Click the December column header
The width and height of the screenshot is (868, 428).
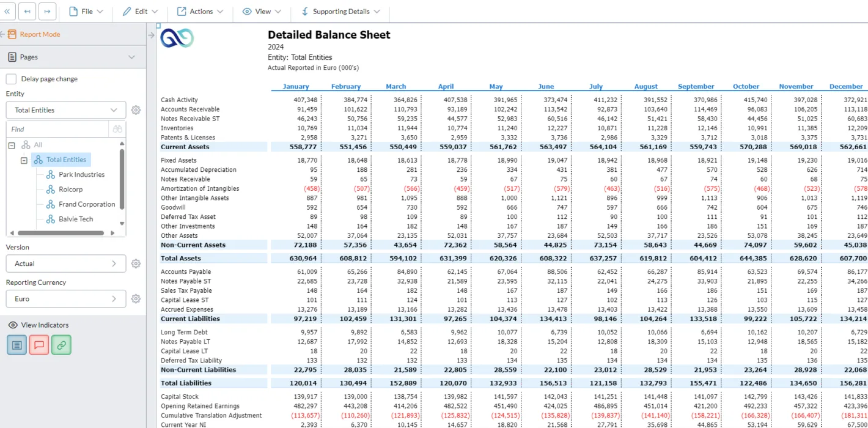pos(846,86)
